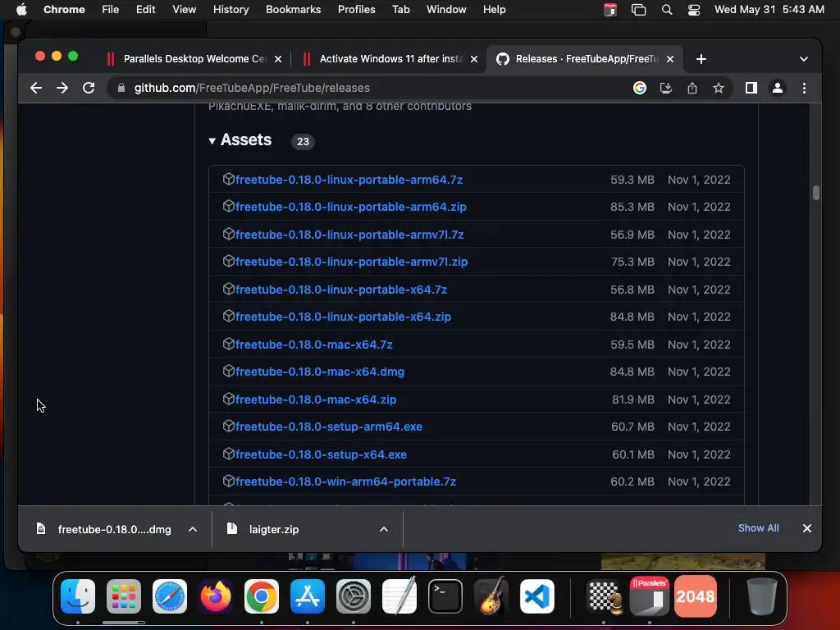Click the 81.9 MB size value
840x630 pixels.
pos(632,399)
